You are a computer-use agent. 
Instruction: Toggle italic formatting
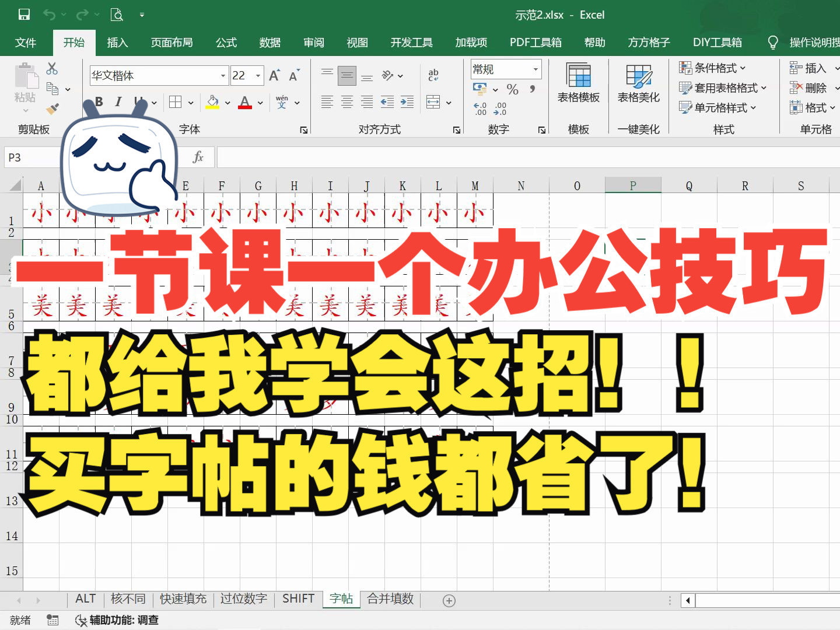pos(118,101)
